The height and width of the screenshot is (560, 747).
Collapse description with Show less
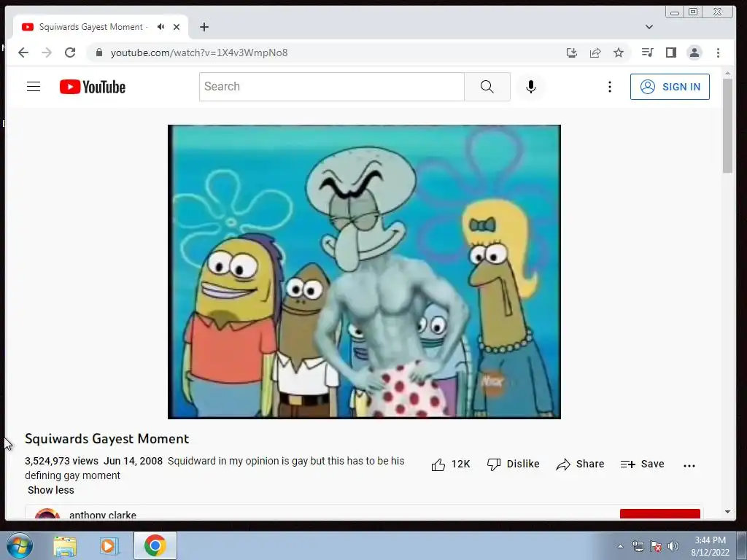click(x=51, y=490)
